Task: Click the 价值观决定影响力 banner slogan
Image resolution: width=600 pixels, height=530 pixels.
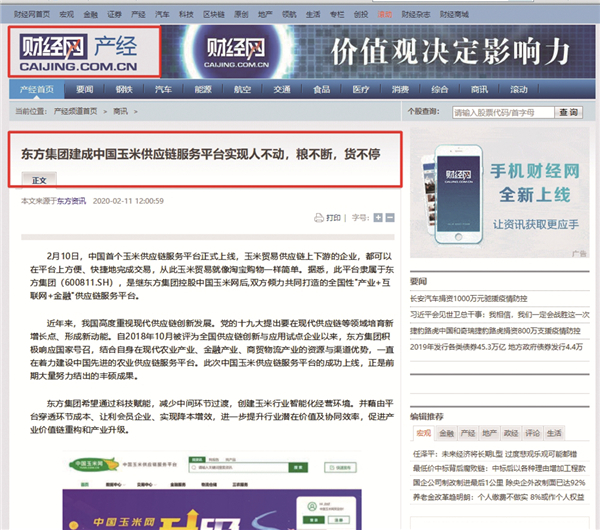Action: [450, 52]
